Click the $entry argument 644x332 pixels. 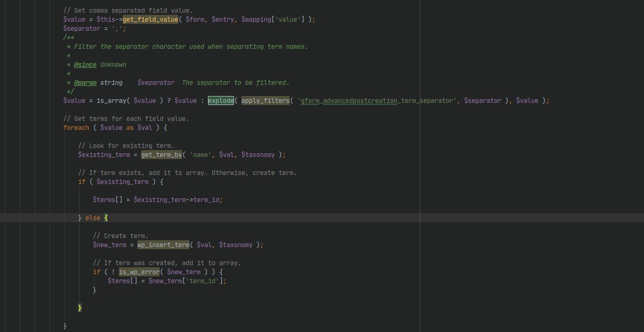tap(223, 20)
